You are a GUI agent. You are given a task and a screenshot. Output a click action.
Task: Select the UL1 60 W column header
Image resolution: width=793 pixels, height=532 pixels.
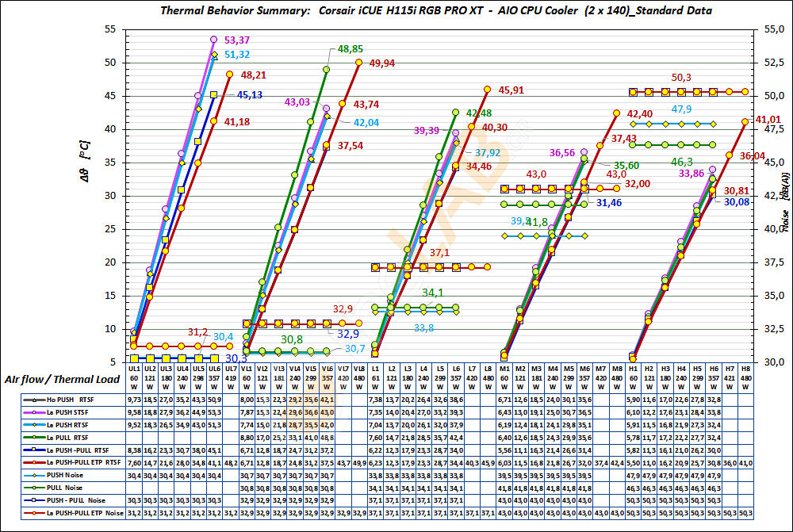(x=132, y=379)
